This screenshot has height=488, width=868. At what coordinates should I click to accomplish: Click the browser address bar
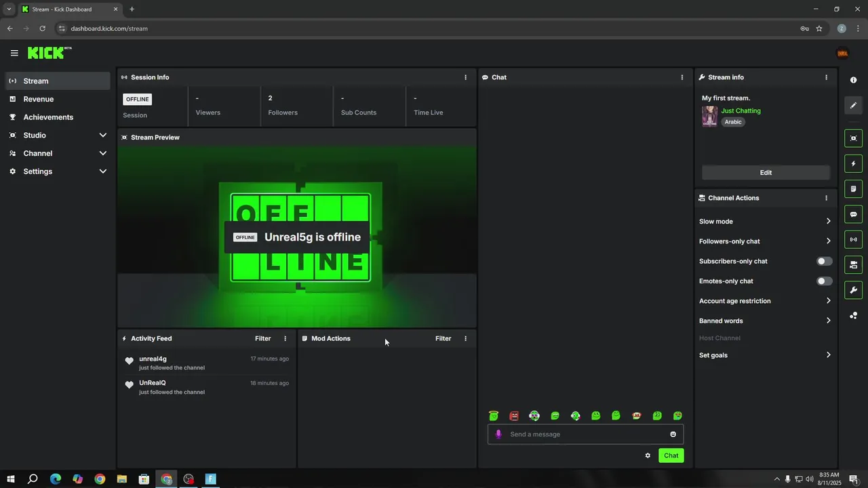(x=427, y=28)
